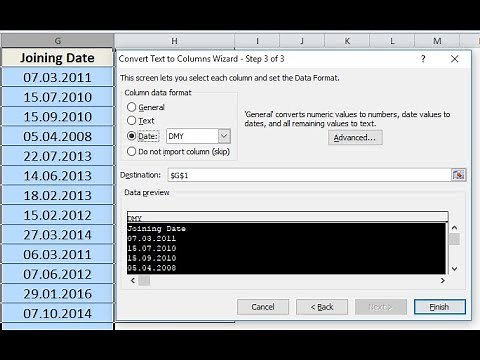Click cell containing 18.02.2013
This screenshot has width=480, height=360.
pyautogui.click(x=57, y=195)
